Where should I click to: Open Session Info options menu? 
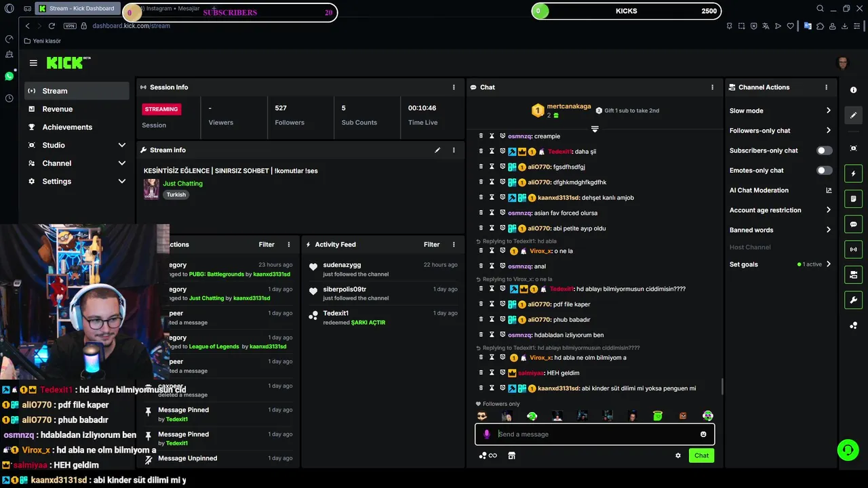pos(454,87)
